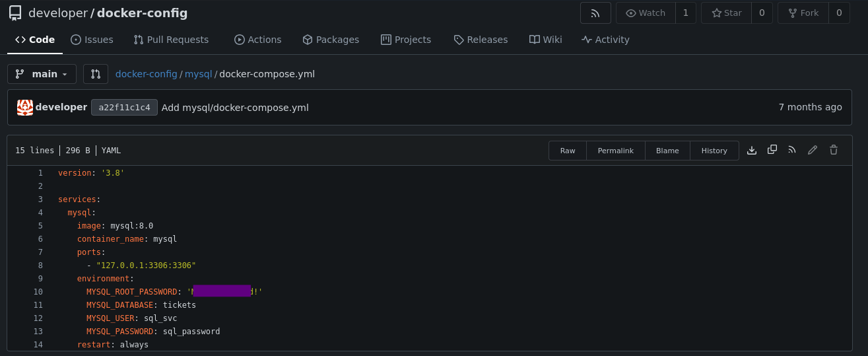Viewport: 868px width, 356px height.
Task: Open the Issues tab
Action: pos(92,40)
